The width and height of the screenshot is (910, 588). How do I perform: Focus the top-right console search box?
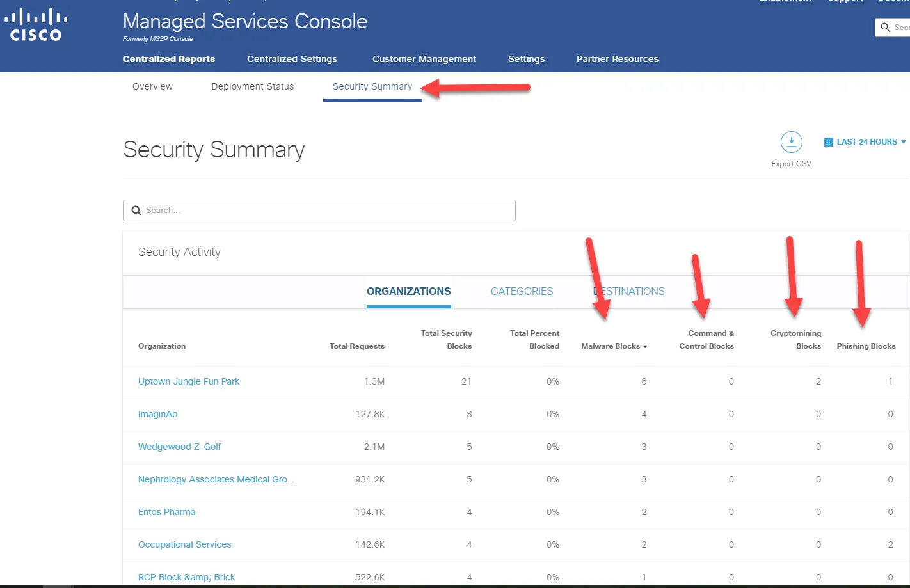[x=893, y=28]
